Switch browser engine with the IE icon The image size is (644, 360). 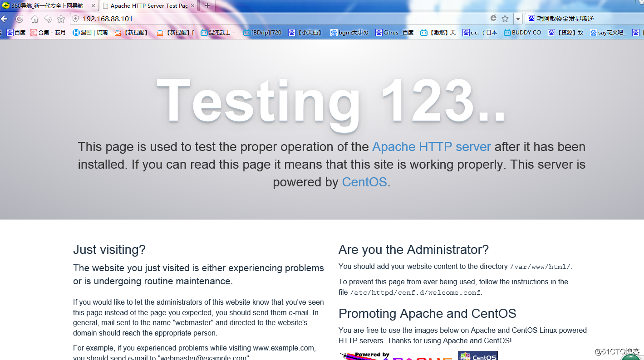pos(493,19)
